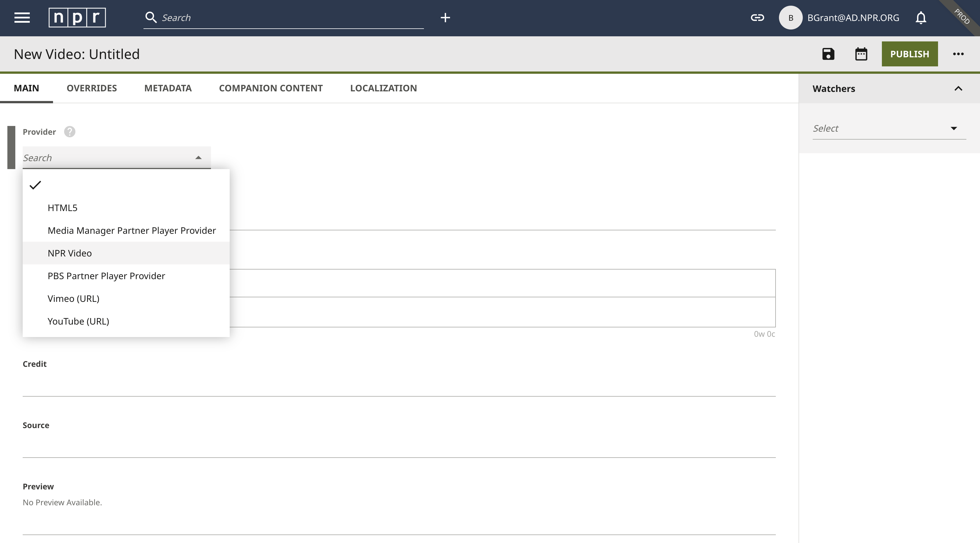The image size is (980, 543).
Task: Click the Provider help question mark
Action: tap(70, 132)
